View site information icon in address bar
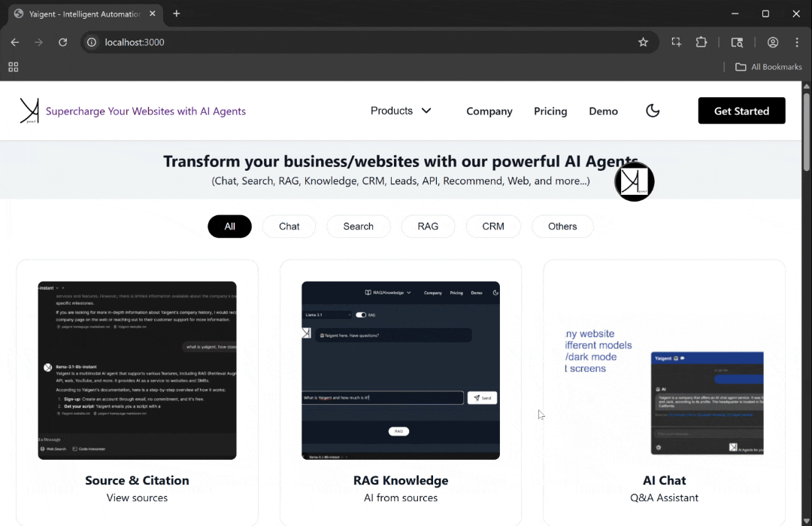The image size is (812, 526). [x=92, y=42]
